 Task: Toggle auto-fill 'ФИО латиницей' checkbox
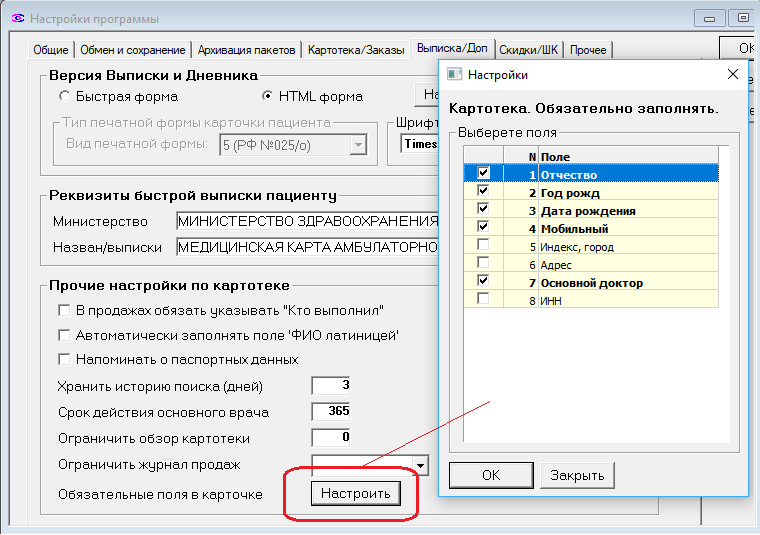[64, 335]
